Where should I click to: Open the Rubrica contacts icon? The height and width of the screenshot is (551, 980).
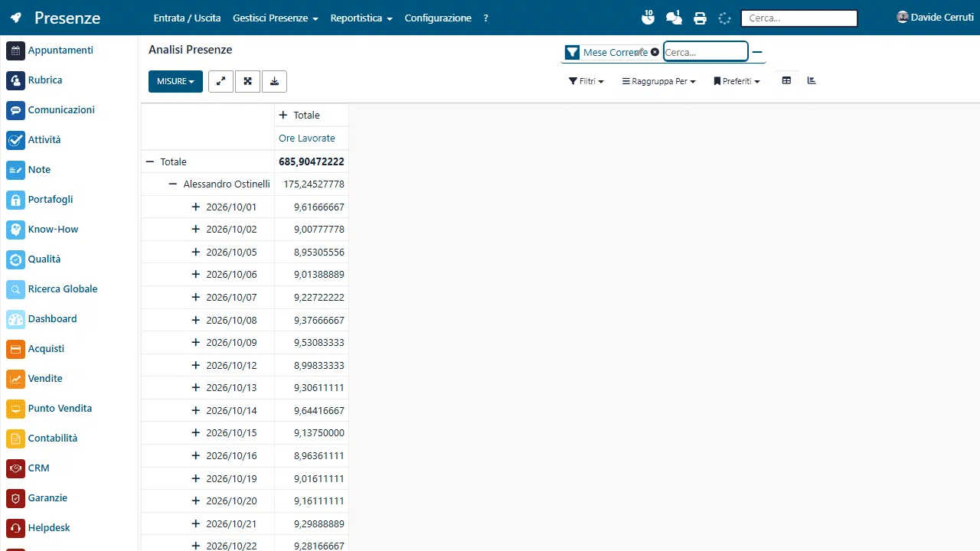click(x=15, y=80)
